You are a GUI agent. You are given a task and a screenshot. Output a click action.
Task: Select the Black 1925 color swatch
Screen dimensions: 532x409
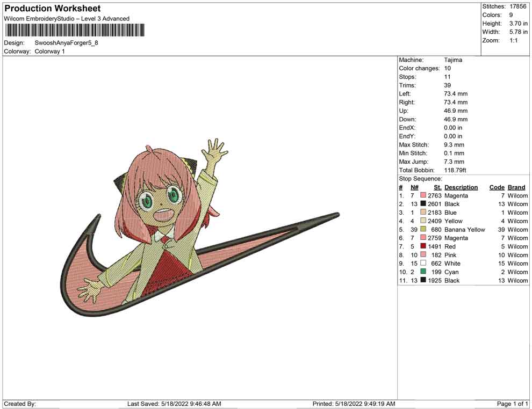[x=423, y=280]
